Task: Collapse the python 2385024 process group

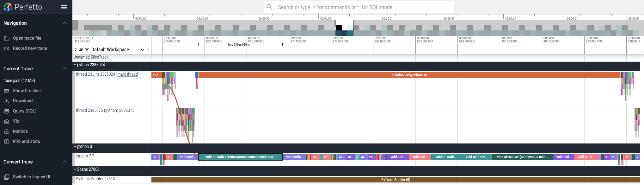Action: click(75, 65)
